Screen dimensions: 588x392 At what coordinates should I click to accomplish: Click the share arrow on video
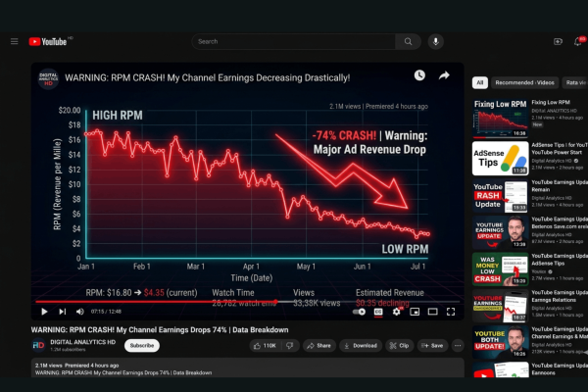(x=444, y=75)
